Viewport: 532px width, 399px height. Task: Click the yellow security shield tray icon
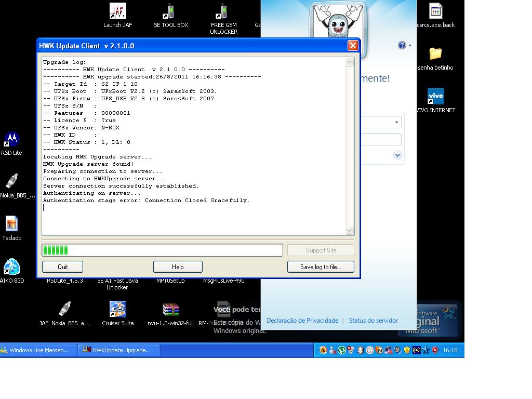coord(407,350)
